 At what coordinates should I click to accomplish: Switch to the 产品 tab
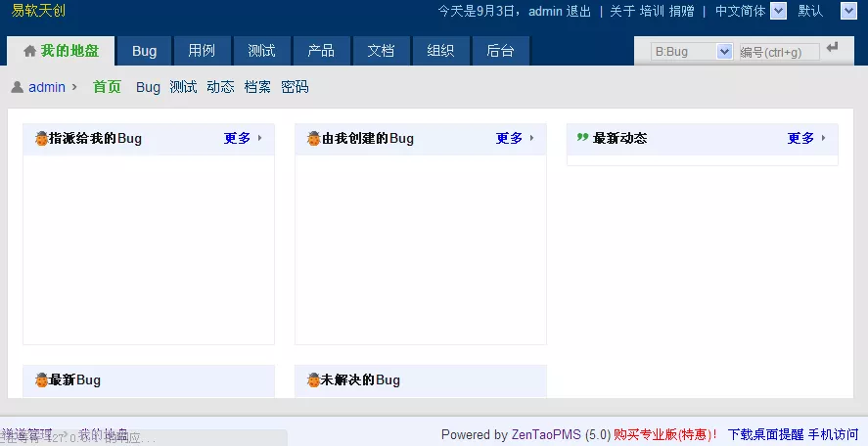pos(321,51)
